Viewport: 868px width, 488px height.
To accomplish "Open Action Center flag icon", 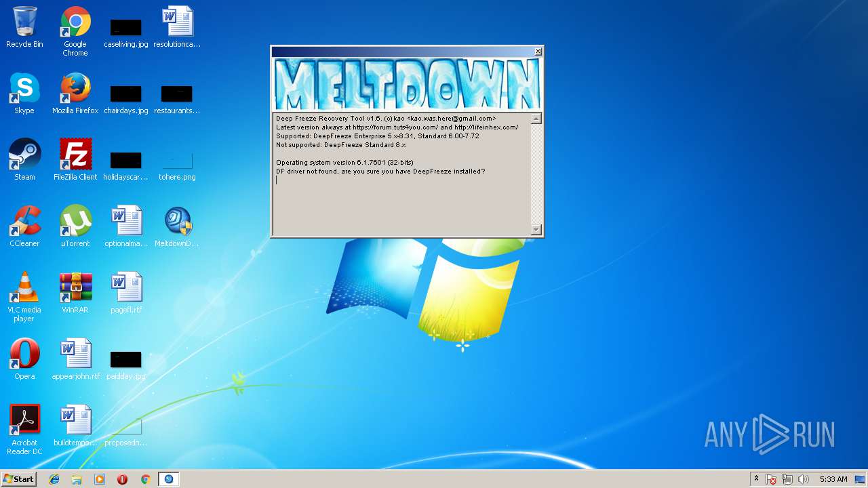I will pos(771,479).
